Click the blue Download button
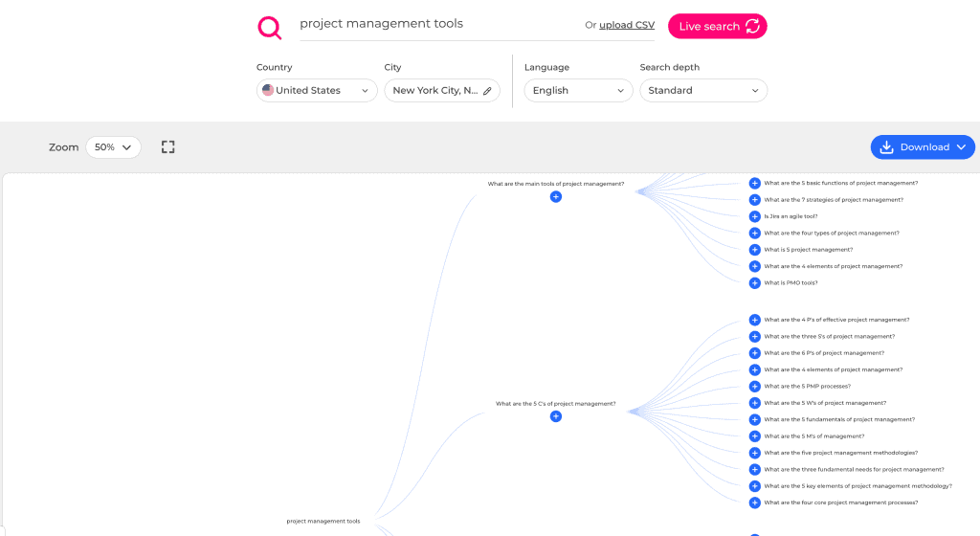This screenshot has width=980, height=536. (923, 147)
